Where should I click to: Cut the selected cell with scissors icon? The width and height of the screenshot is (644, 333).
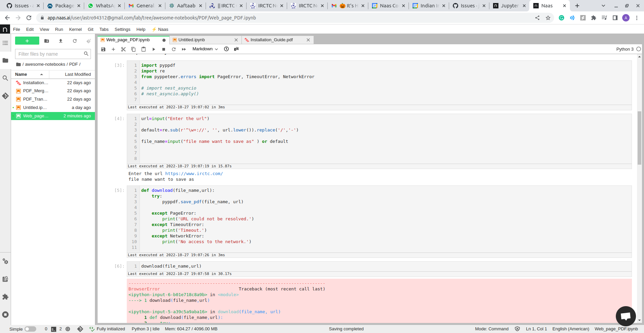(123, 49)
